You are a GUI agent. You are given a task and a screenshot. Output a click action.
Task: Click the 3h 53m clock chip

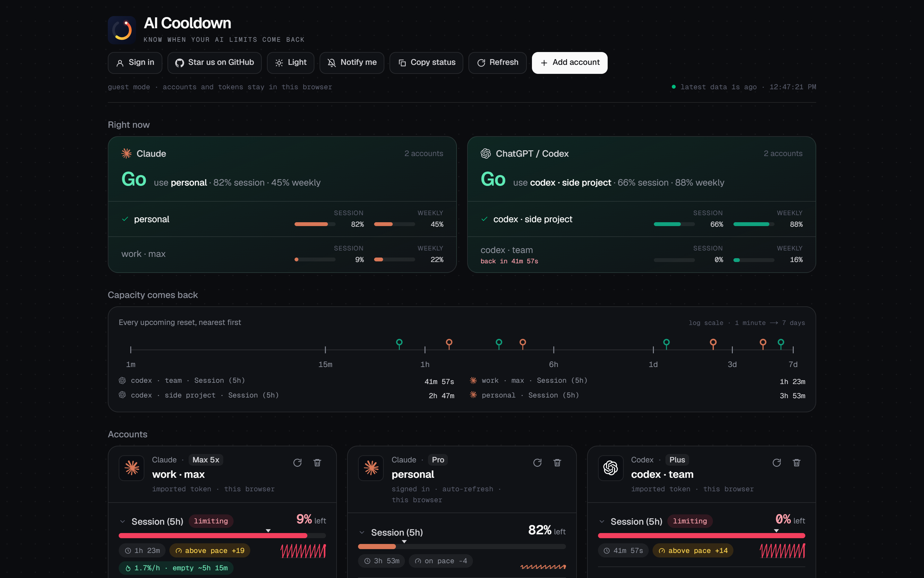(381, 561)
